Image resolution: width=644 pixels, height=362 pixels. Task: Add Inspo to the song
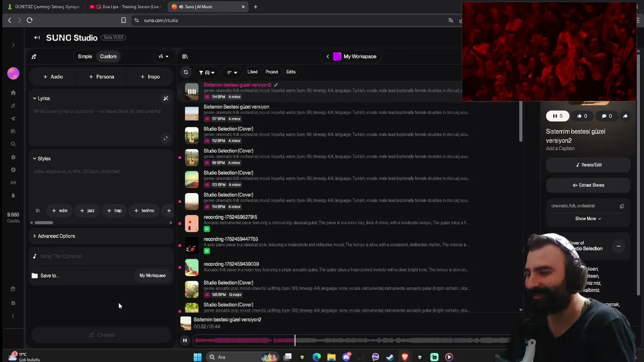[150, 77]
